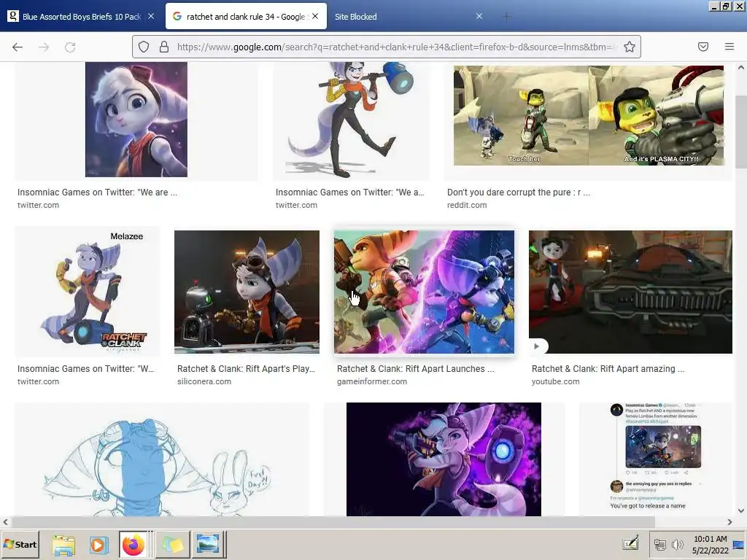The width and height of the screenshot is (747, 560).
Task: Close the Blue Assorted Boys Briefs tab
Action: click(151, 16)
